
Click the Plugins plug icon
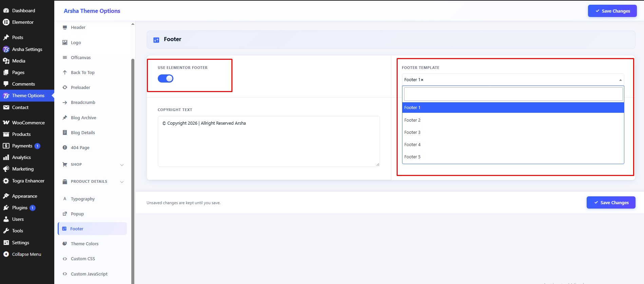pos(6,208)
